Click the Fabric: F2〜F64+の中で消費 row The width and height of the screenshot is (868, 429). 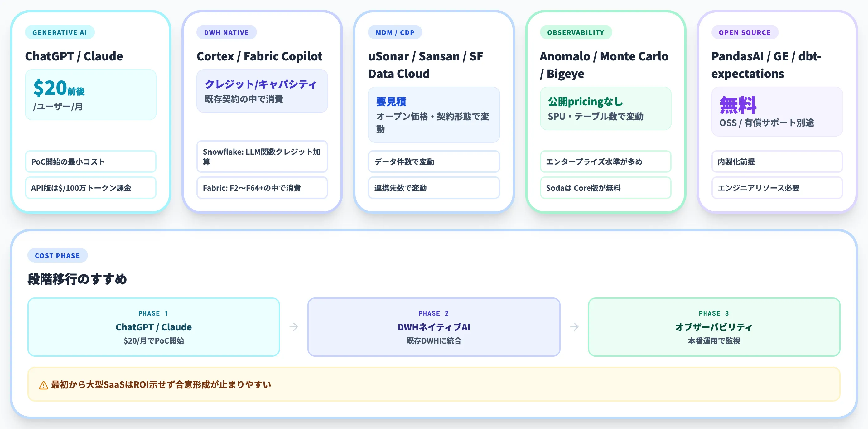(x=262, y=188)
